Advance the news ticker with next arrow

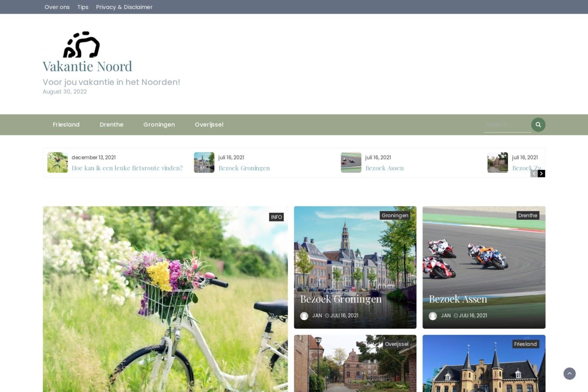point(541,174)
